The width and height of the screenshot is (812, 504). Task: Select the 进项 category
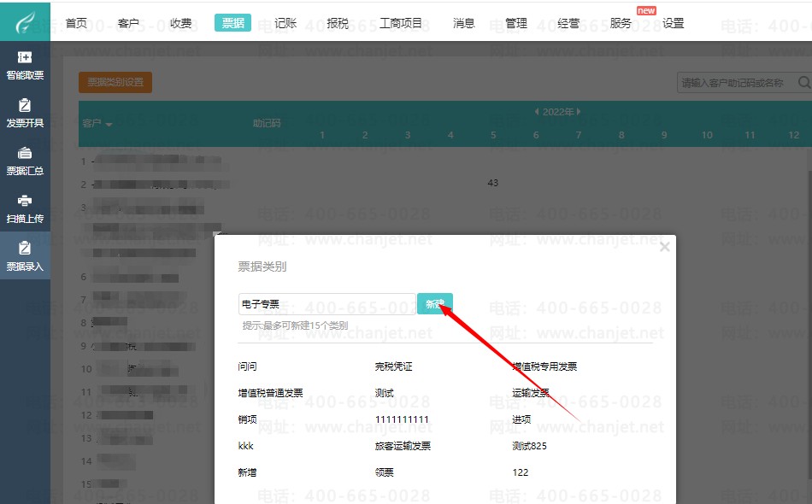[521, 419]
